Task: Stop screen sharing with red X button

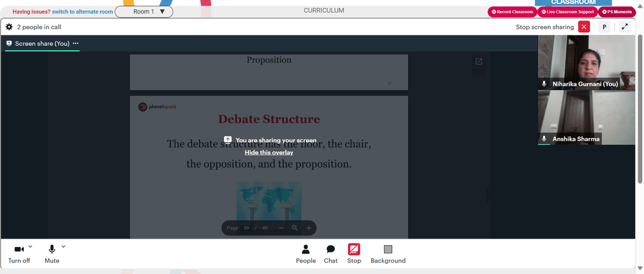Action: click(x=583, y=27)
